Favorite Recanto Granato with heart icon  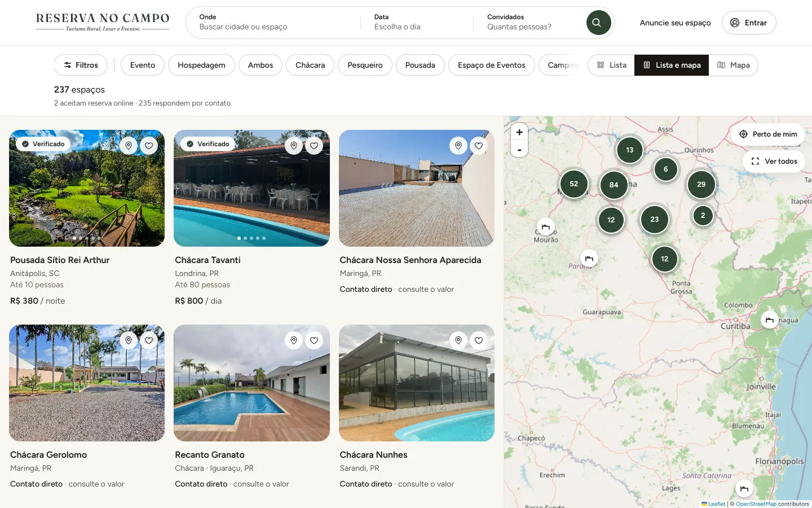(x=314, y=340)
